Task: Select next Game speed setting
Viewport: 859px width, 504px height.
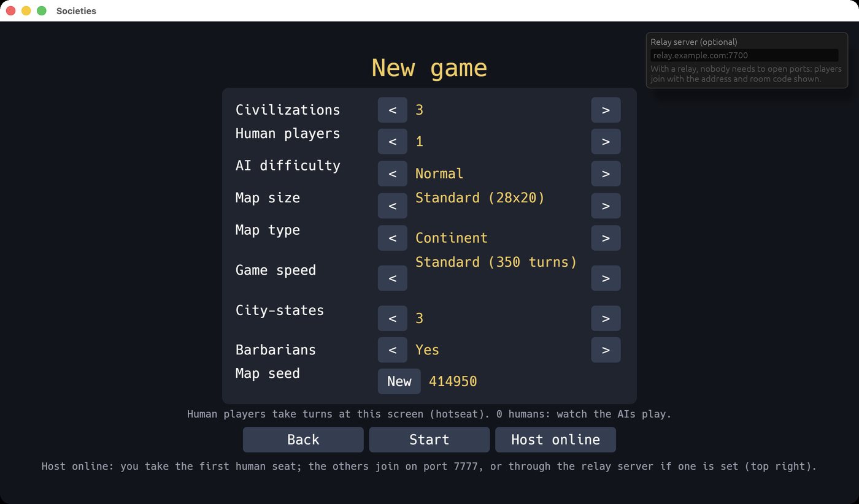Action: [606, 278]
